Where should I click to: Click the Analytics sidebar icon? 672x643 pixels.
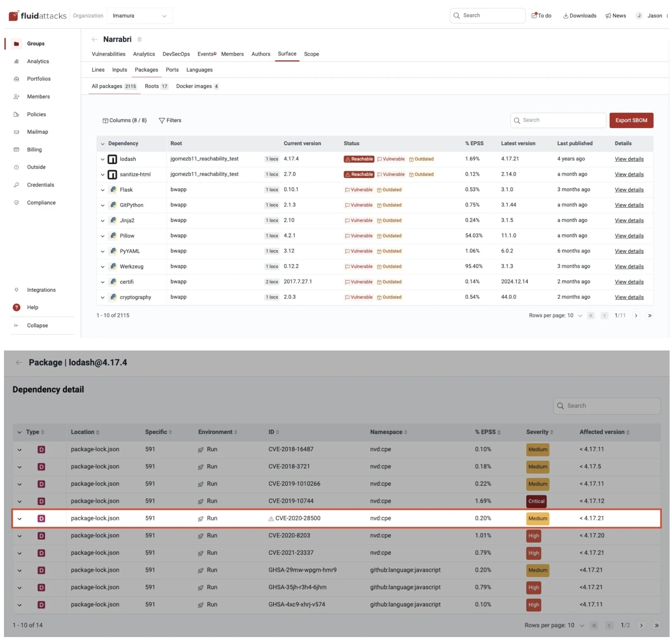point(16,62)
